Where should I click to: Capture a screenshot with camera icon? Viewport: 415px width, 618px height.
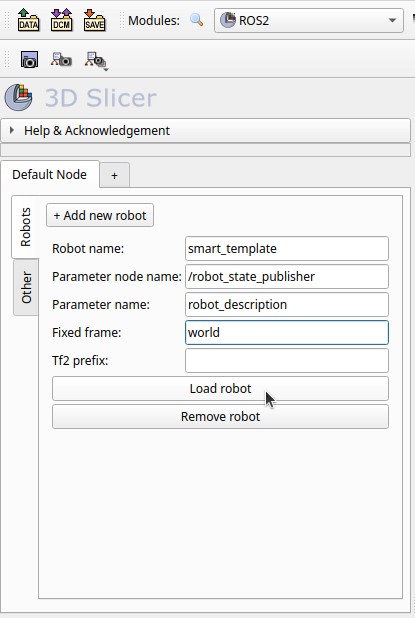click(x=29, y=60)
